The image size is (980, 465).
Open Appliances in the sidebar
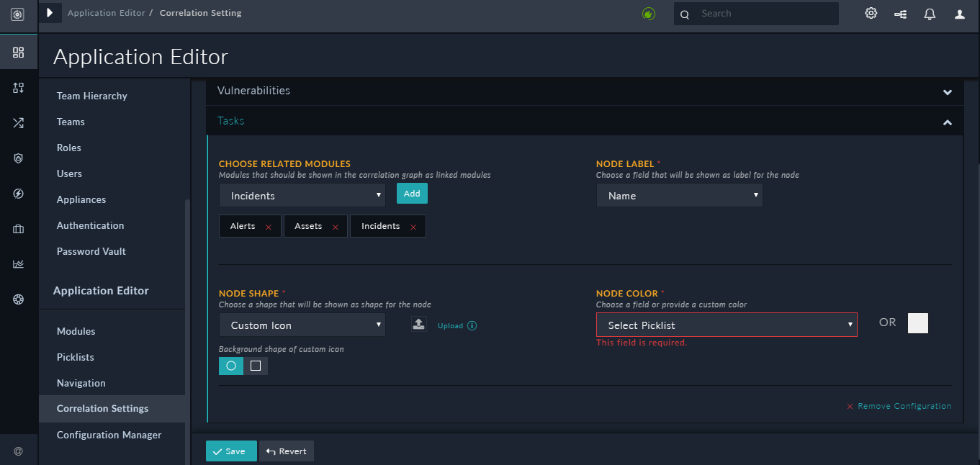81,199
